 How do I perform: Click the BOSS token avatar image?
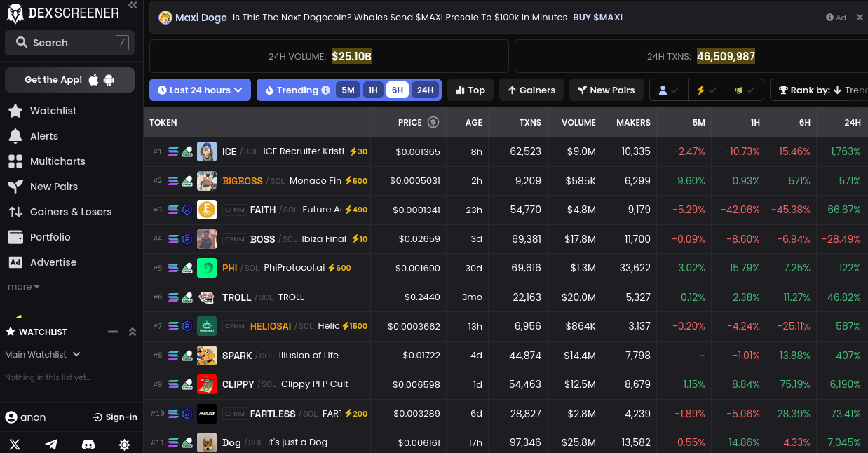pos(207,239)
